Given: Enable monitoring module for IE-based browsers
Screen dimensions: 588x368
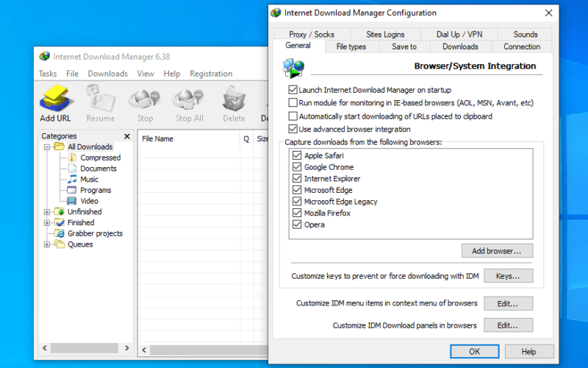Looking at the screenshot, I should point(293,102).
